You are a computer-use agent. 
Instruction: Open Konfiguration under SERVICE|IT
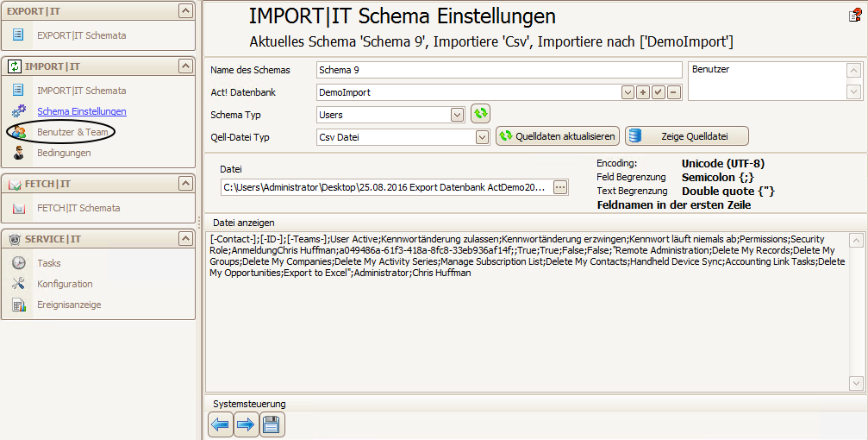[x=65, y=284]
